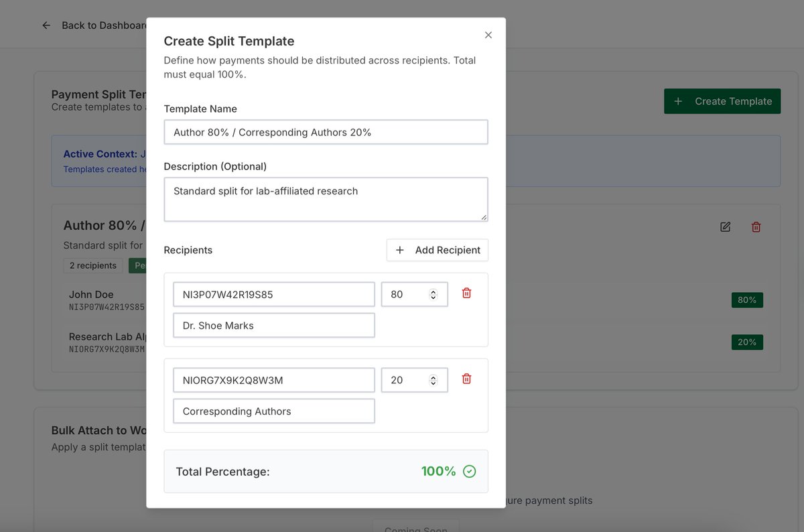Click the Total Percentage label

[222, 472]
